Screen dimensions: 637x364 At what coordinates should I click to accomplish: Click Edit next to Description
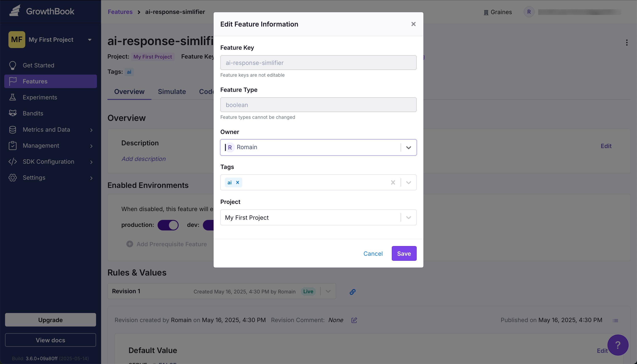coord(606,146)
